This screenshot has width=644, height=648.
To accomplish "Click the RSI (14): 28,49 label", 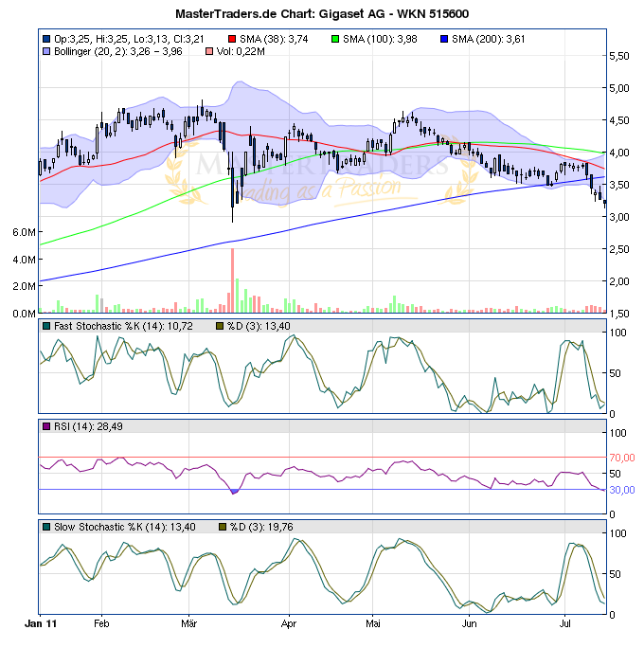I will (88, 426).
